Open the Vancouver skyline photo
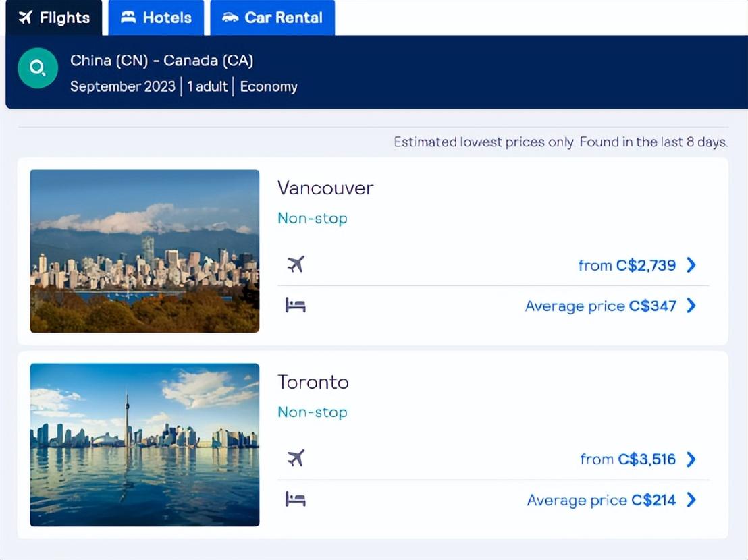Screen dimensions: 748x560 coord(144,251)
